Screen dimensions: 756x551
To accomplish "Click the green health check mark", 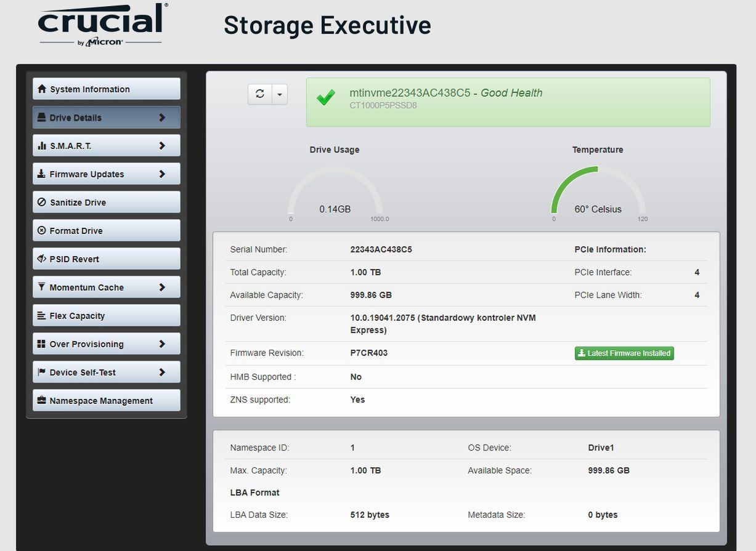I will click(x=325, y=97).
